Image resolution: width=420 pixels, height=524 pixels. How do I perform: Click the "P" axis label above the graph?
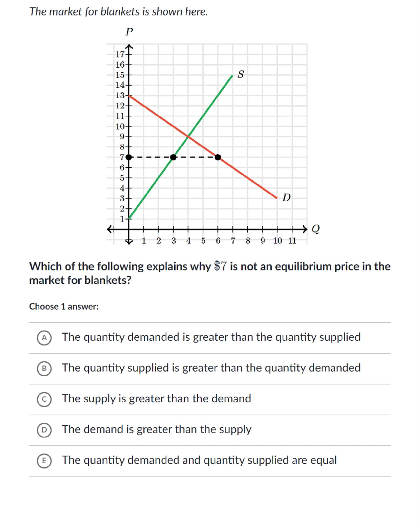tap(129, 32)
